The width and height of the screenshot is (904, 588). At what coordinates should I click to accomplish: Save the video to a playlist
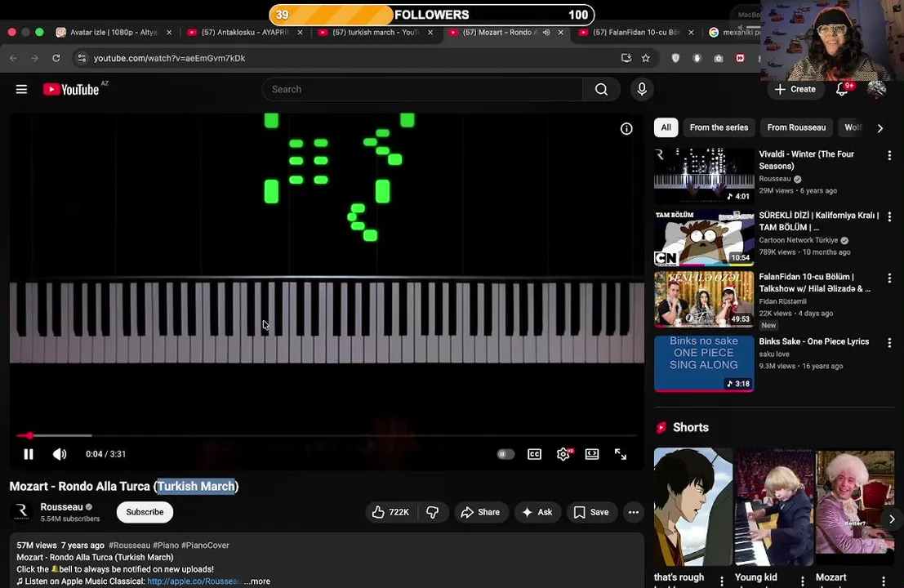click(x=591, y=512)
